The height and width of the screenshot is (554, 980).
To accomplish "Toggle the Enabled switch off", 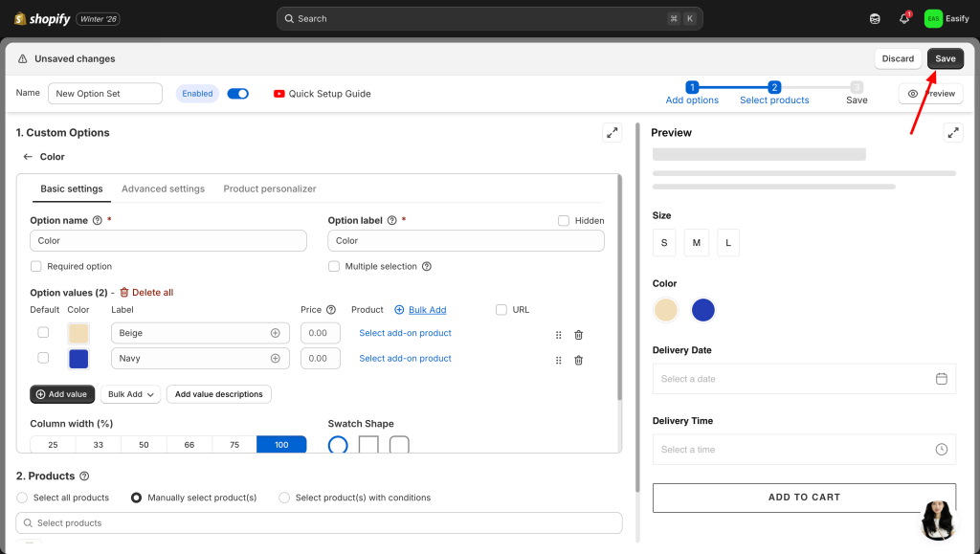I will pos(237,94).
